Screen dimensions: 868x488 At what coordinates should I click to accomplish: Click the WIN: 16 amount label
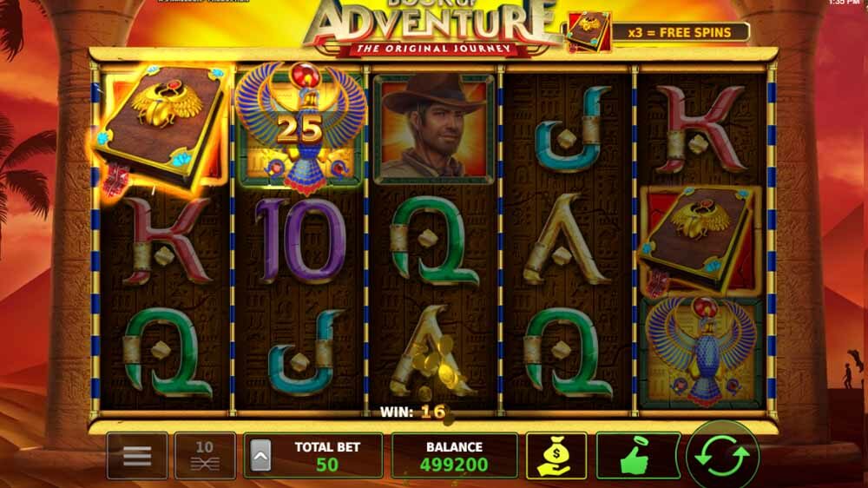click(x=413, y=412)
